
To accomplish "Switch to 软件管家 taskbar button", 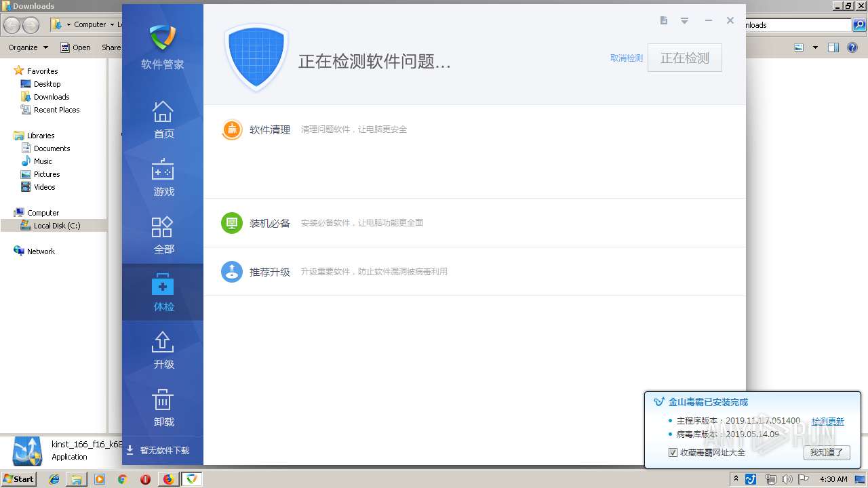I will click(x=192, y=479).
